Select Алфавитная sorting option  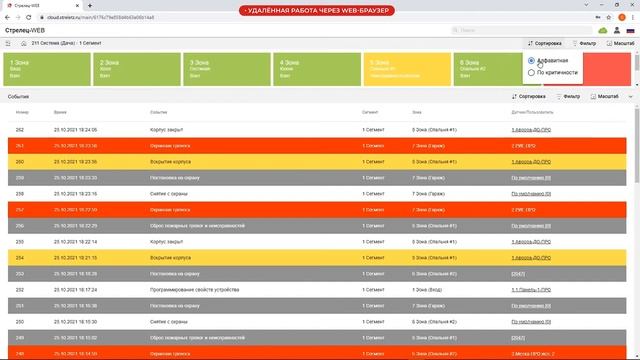[548, 60]
